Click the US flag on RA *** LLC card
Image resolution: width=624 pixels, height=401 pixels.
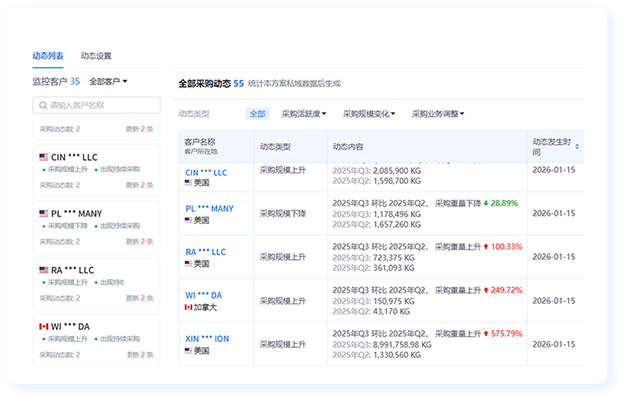coord(44,270)
